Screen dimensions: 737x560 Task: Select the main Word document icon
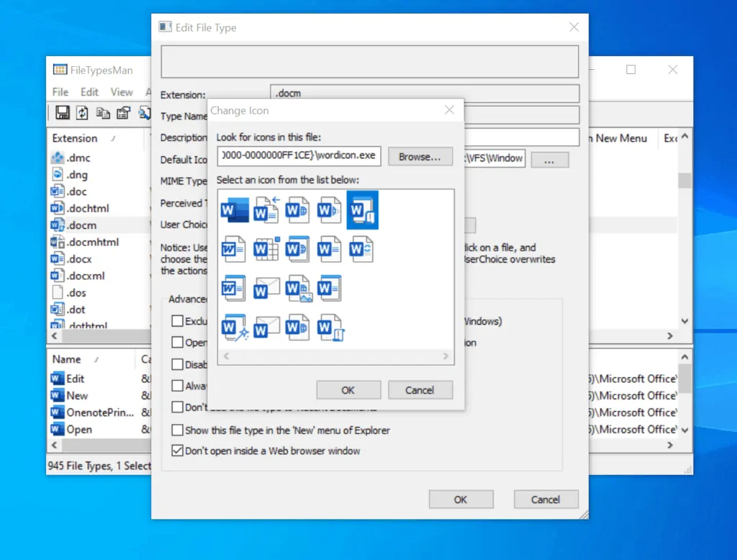point(233,209)
